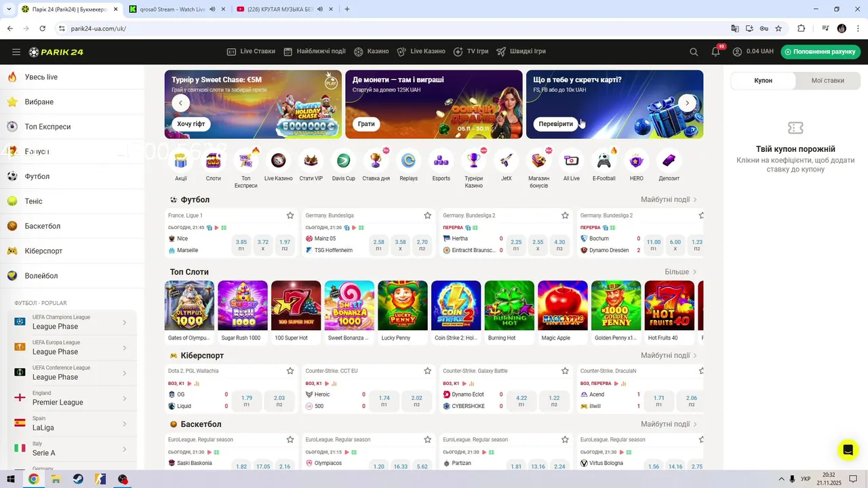The height and width of the screenshot is (488, 868).
Task: Favorite the Nice vs Marseille match star
Action: [x=290, y=216]
